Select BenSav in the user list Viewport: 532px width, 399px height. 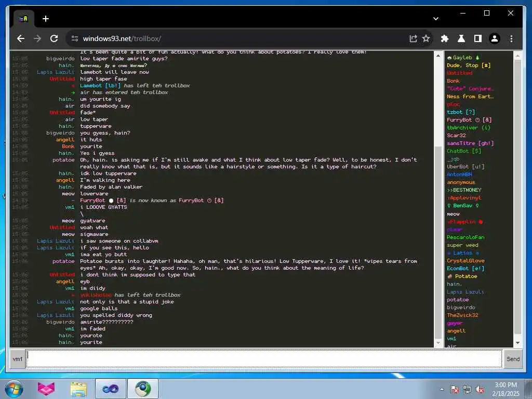click(x=463, y=206)
